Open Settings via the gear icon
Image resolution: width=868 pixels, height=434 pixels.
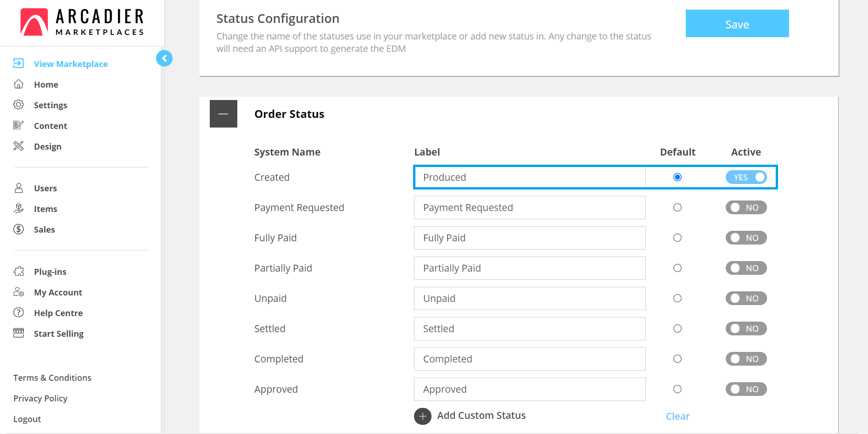click(18, 105)
